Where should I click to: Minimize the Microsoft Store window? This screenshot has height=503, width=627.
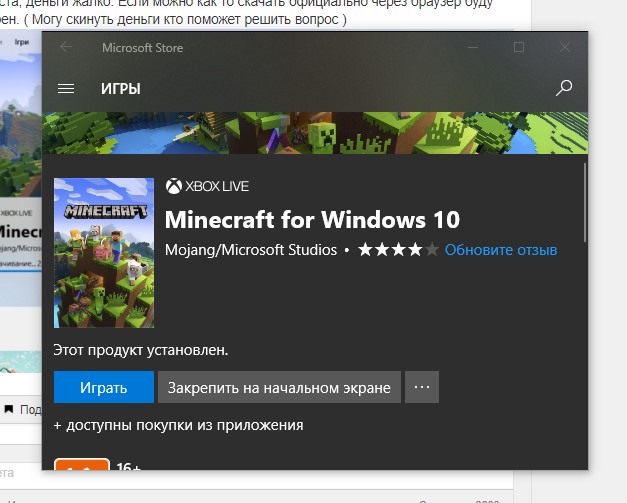pos(473,47)
